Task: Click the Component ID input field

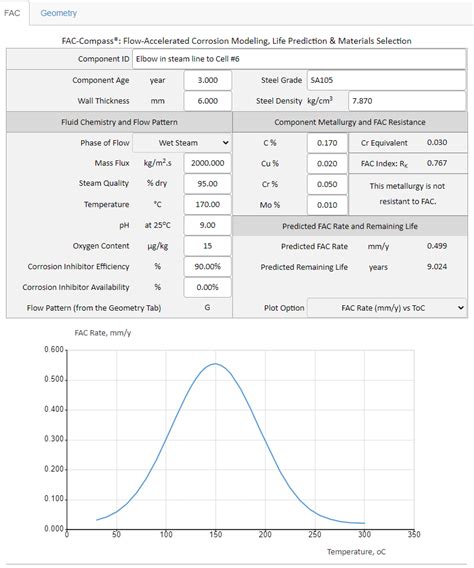Action: [299, 59]
